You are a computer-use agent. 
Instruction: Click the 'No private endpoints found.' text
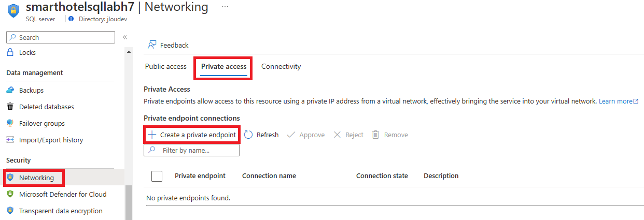coord(188,198)
